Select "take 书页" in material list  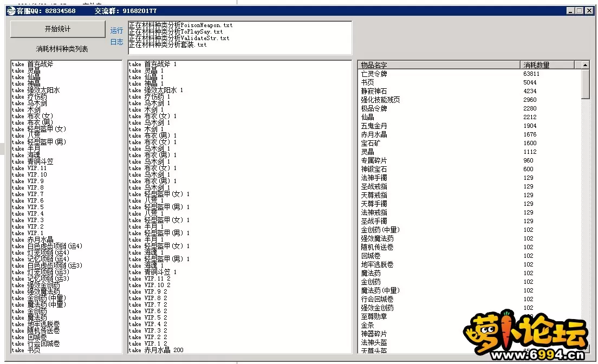(26, 350)
